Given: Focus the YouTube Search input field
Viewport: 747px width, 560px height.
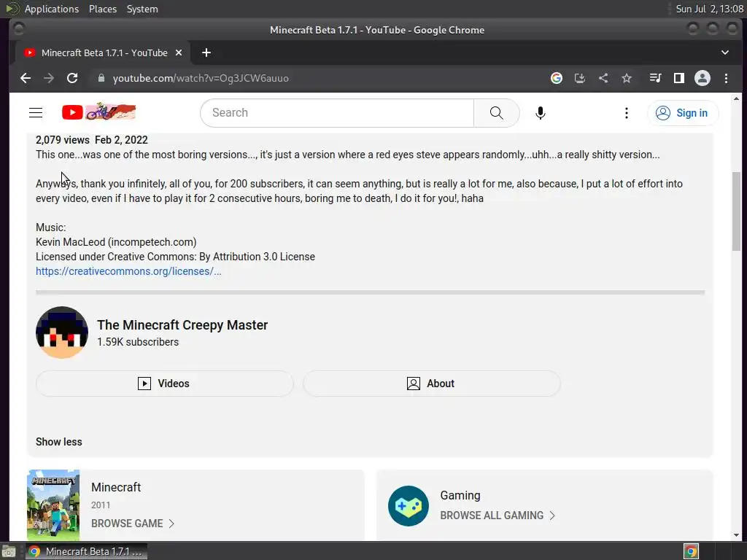Looking at the screenshot, I should tap(337, 113).
